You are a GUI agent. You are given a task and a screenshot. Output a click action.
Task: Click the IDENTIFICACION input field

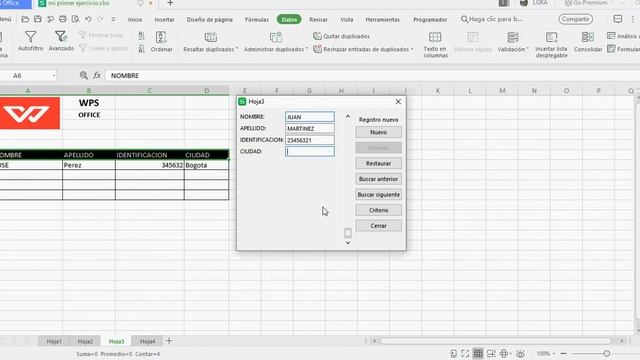click(x=310, y=140)
